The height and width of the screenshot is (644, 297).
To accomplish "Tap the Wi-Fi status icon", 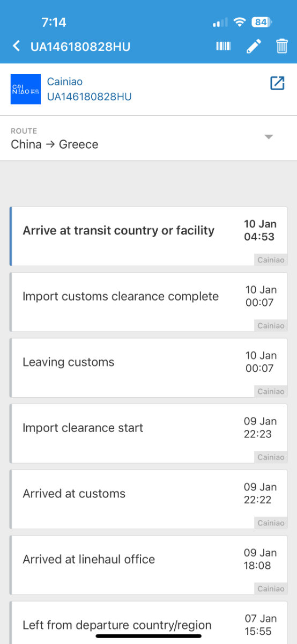I will click(240, 23).
